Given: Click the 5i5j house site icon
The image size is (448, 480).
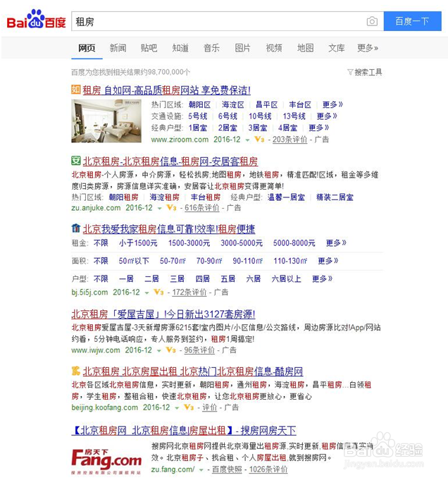Looking at the screenshot, I should (76, 228).
